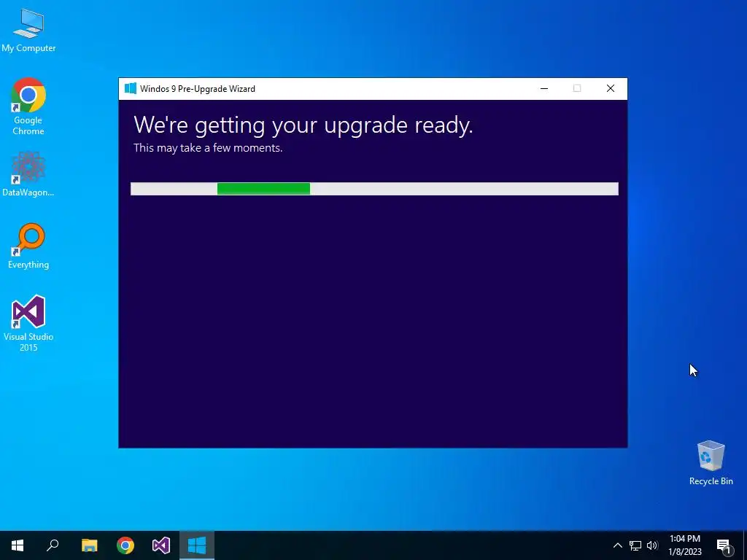The image size is (747, 560).
Task: Click the 'Windos 9 Pre-Upgrade Wizard' title text
Action: coord(198,89)
